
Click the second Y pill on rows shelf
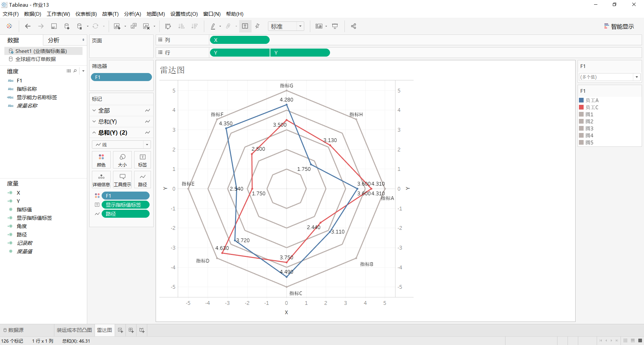coord(300,53)
